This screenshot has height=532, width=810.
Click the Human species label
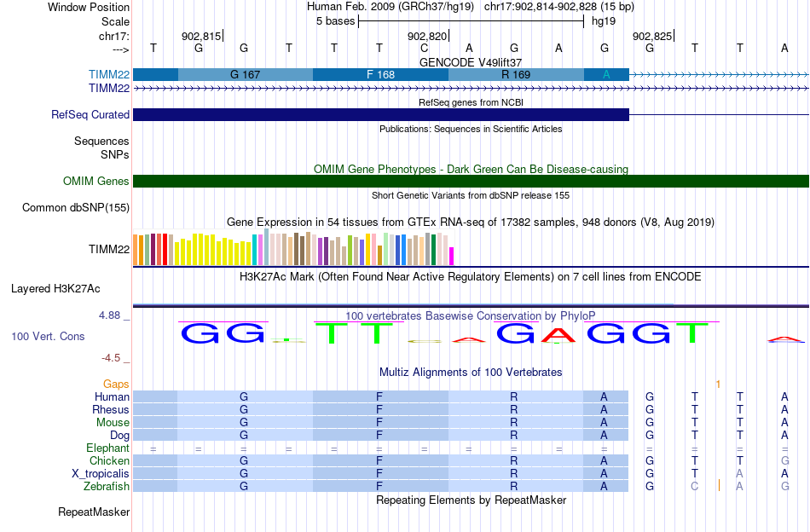coord(112,396)
